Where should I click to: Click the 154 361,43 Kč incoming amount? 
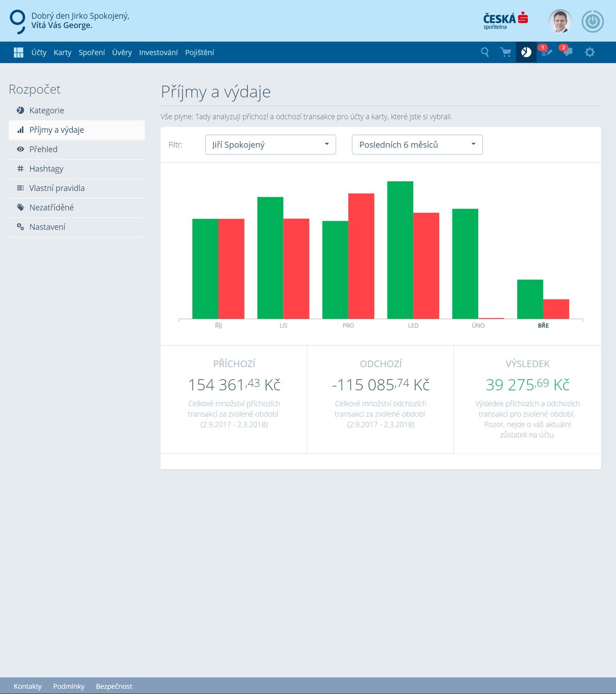[234, 385]
